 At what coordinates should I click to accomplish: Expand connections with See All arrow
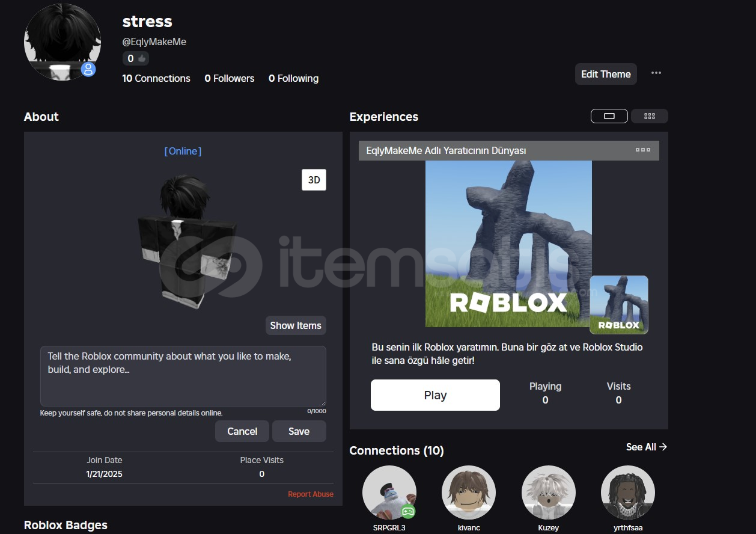(x=646, y=447)
